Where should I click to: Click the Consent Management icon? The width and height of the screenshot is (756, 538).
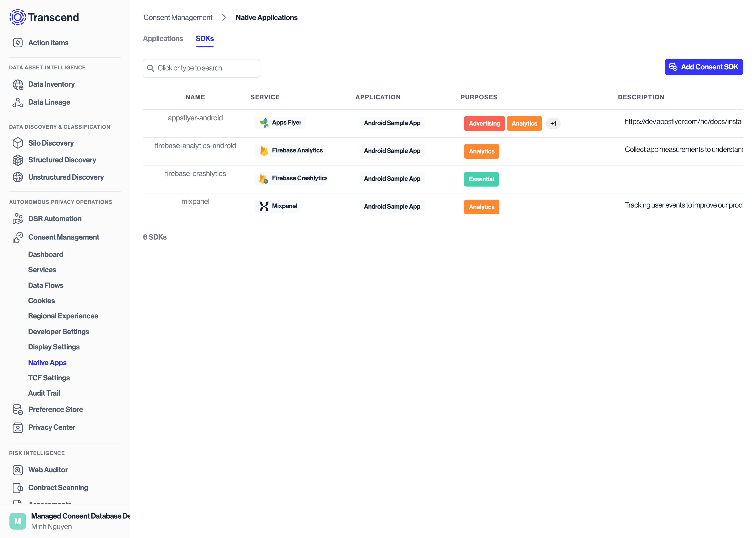tap(17, 237)
